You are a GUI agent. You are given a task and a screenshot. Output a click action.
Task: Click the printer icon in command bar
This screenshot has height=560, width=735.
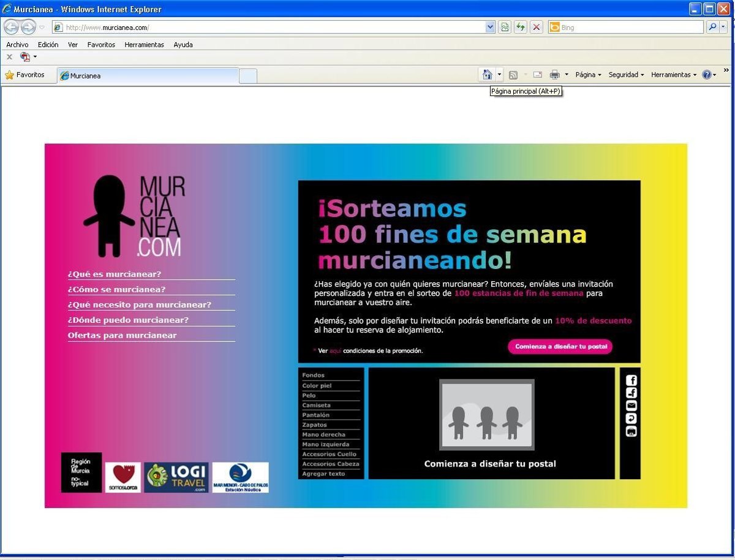pos(554,75)
